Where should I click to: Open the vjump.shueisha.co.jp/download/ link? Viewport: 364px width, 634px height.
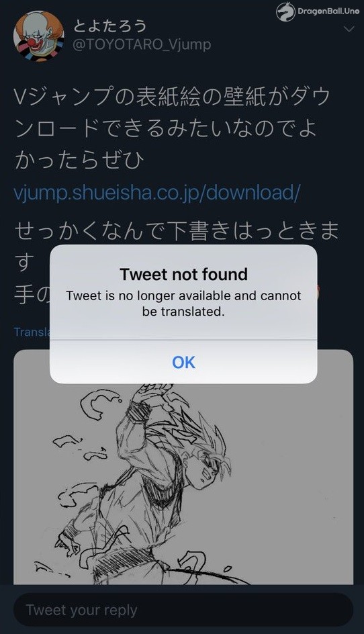pos(157,193)
